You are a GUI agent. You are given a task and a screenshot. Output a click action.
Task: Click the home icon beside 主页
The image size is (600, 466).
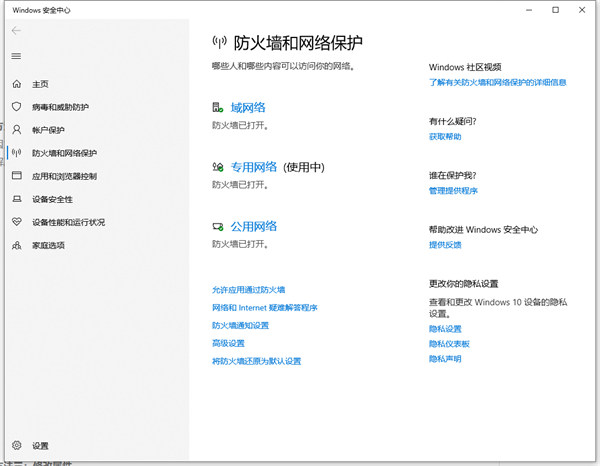(x=16, y=84)
